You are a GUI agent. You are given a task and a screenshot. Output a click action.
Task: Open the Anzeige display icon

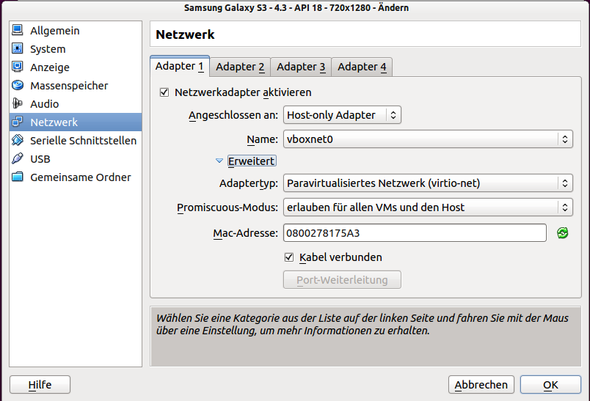tap(17, 67)
